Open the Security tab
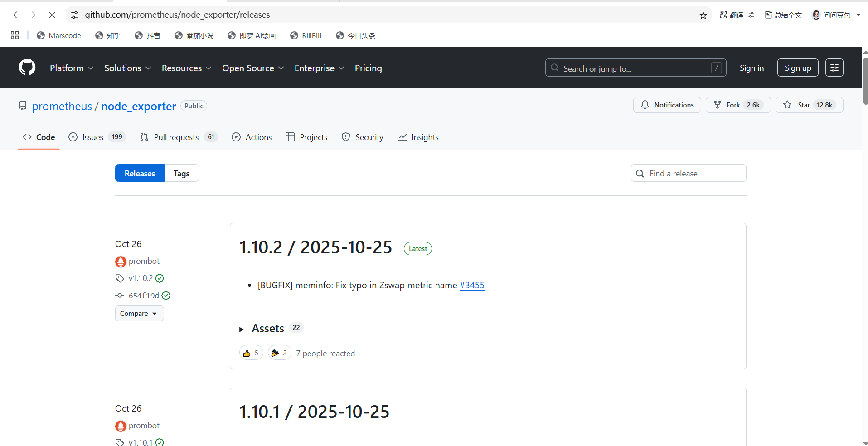Screen dimensions: 868x446 pos(362,137)
